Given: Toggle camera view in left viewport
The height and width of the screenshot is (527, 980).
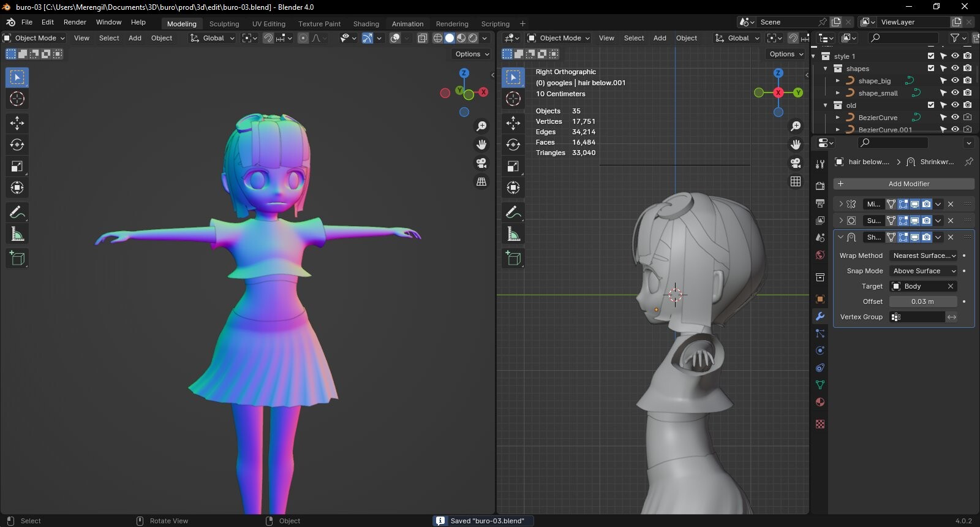Looking at the screenshot, I should pyautogui.click(x=482, y=163).
